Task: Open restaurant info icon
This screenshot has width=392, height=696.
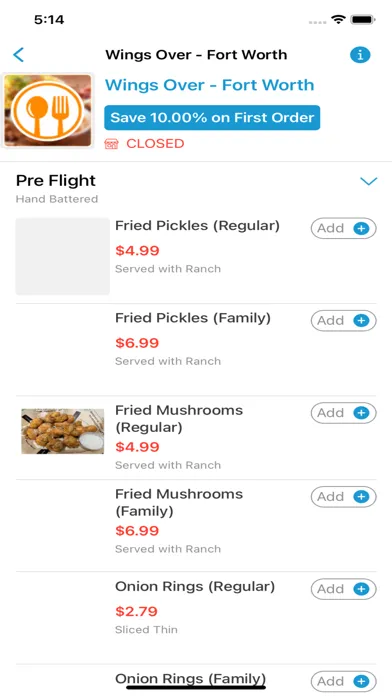Action: click(x=360, y=55)
